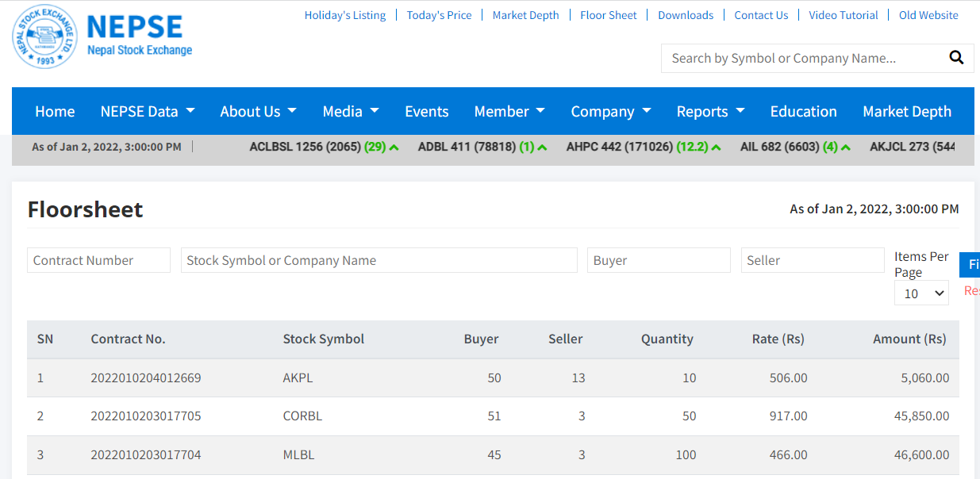
Task: Open the Today's Price link
Action: (x=439, y=15)
